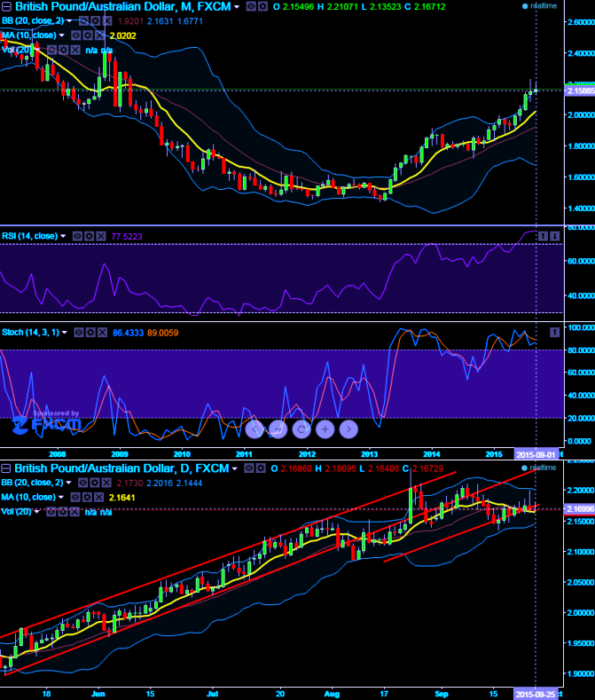
Task: Remove Bollinger Bands from daily chart
Action: tap(106, 483)
